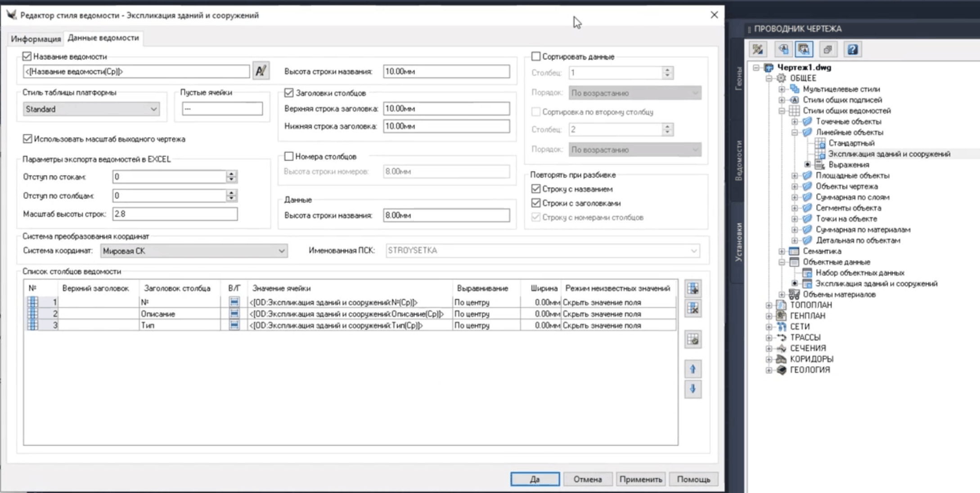Move selected column up with arrow button
Screen dimensions: 980x493
(693, 369)
